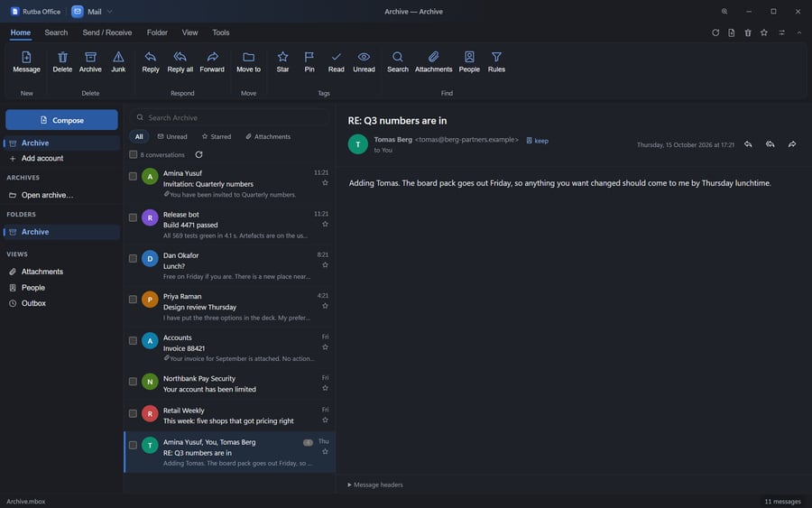812x508 pixels.
Task: Open the settings sliders icon top-right
Action: [x=782, y=32]
